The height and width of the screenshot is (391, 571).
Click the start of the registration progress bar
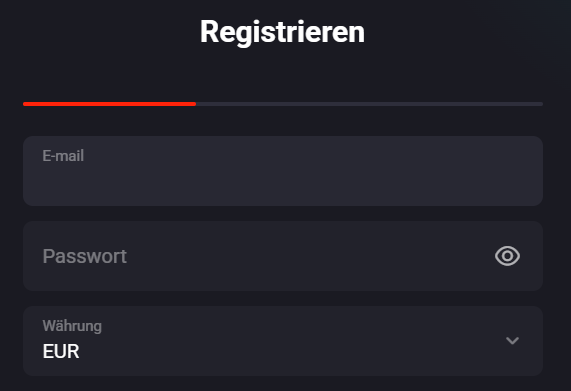(25, 104)
